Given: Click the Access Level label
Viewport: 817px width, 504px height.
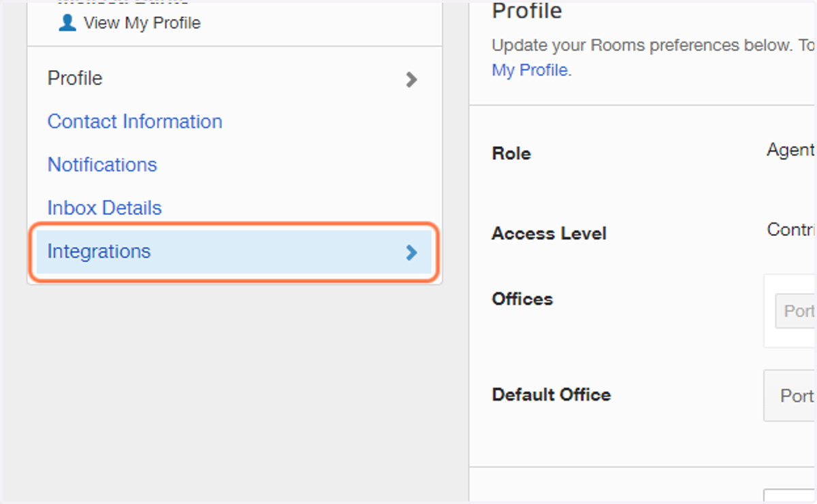Looking at the screenshot, I should (549, 234).
